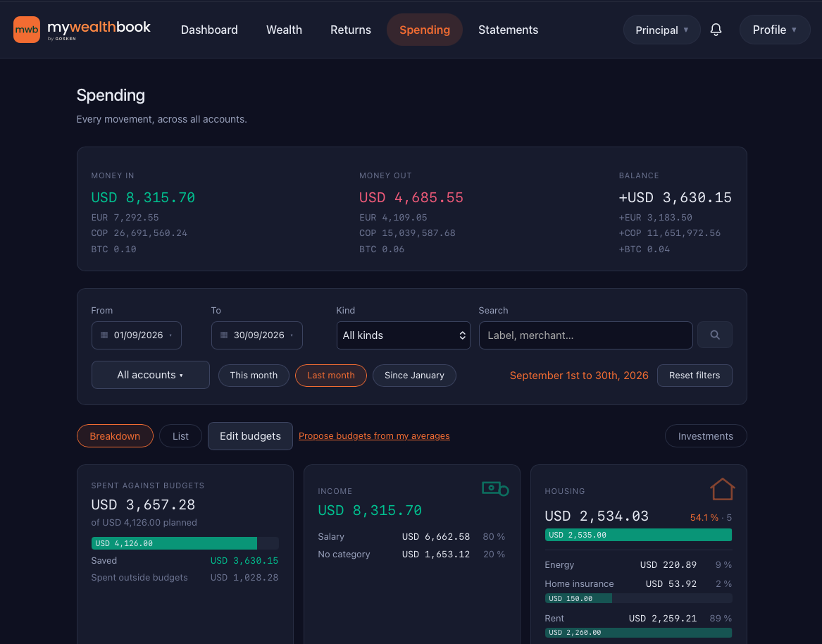Click the Reset filters button
The width and height of the screenshot is (822, 644).
(x=695, y=376)
